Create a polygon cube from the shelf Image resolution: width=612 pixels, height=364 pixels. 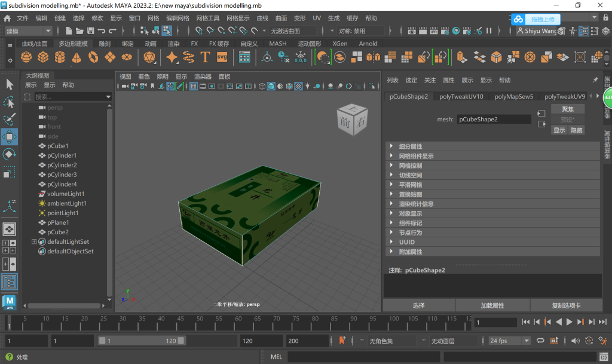click(x=43, y=57)
